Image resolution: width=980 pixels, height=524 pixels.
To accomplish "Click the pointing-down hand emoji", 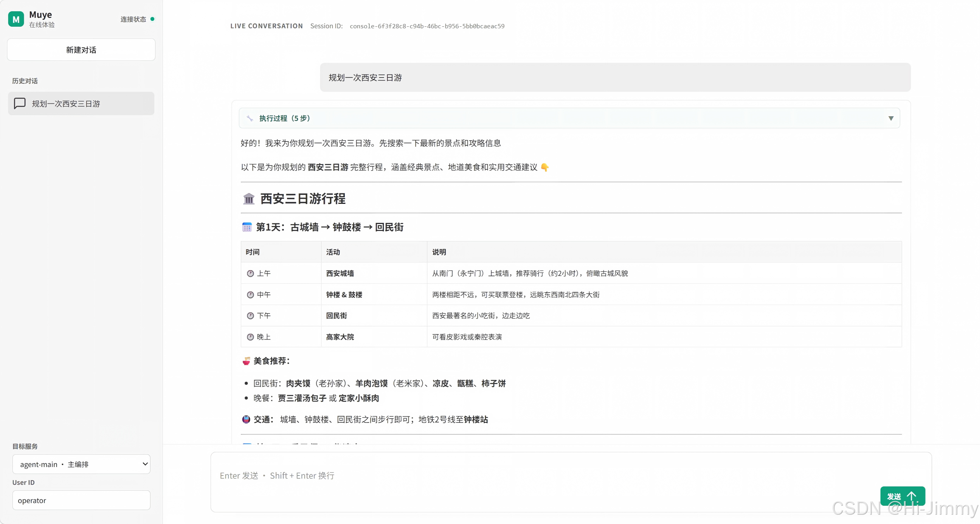I will [x=544, y=167].
